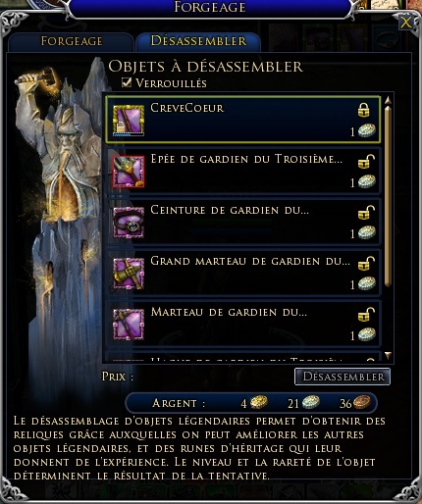Close the Forgeage window

(x=405, y=23)
